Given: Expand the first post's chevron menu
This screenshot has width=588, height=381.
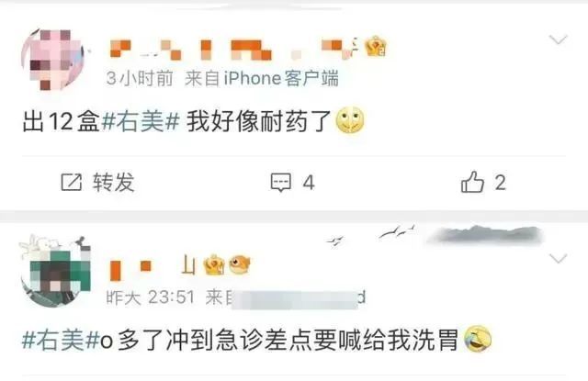Looking at the screenshot, I should click(558, 39).
